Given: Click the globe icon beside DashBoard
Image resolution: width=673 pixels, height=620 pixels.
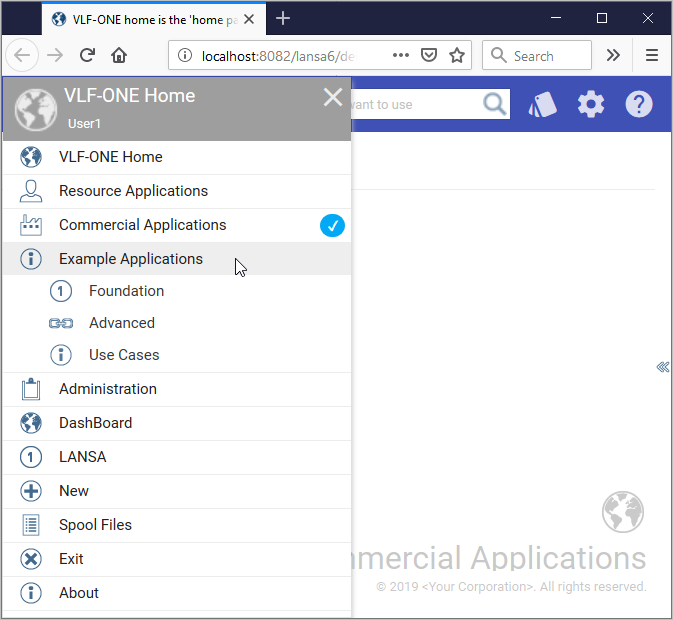Looking at the screenshot, I should pos(31,423).
